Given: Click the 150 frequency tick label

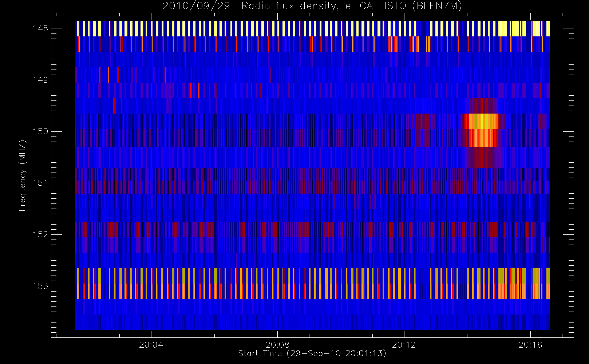Looking at the screenshot, I should (x=40, y=131).
